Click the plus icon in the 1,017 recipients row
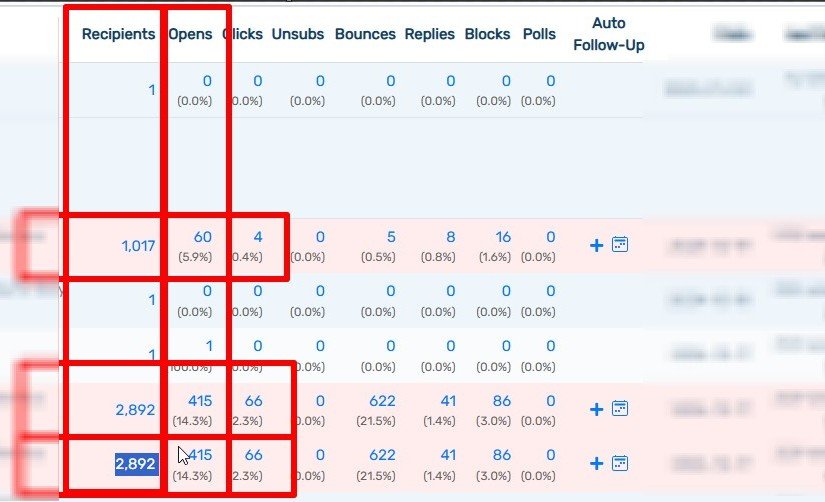The image size is (825, 502). coord(597,245)
